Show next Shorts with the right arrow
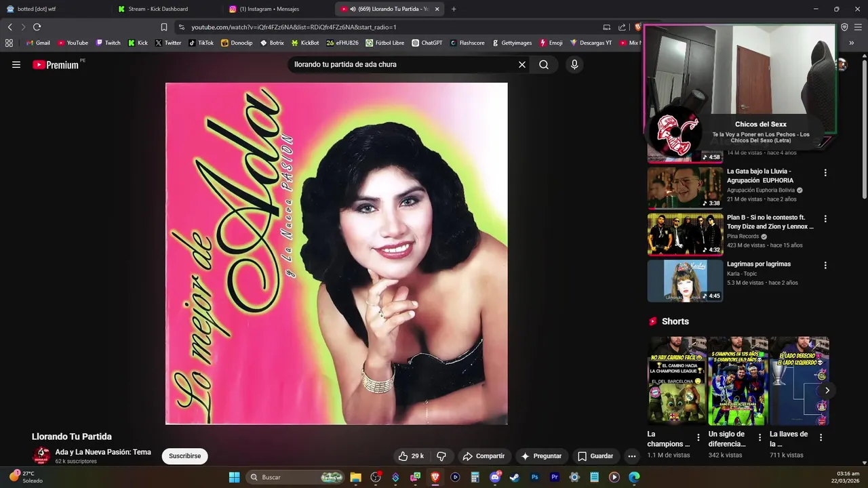The width and height of the screenshot is (868, 488). coord(827,390)
